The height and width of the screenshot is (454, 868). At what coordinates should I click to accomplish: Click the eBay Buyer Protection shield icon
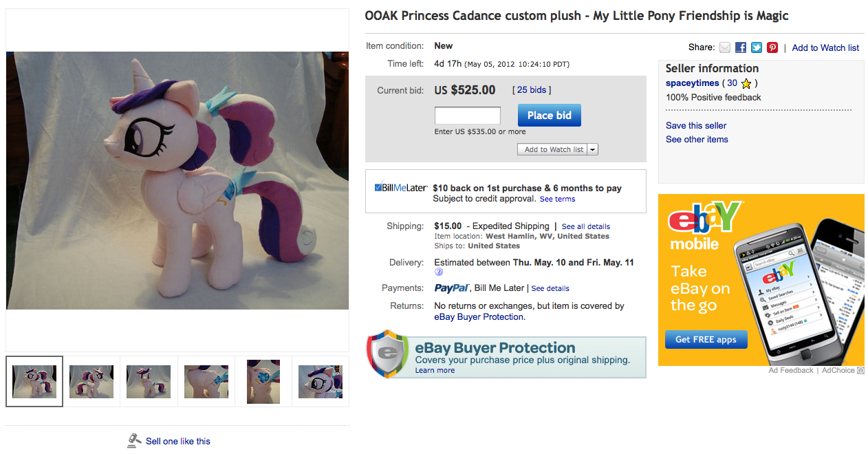pyautogui.click(x=387, y=354)
